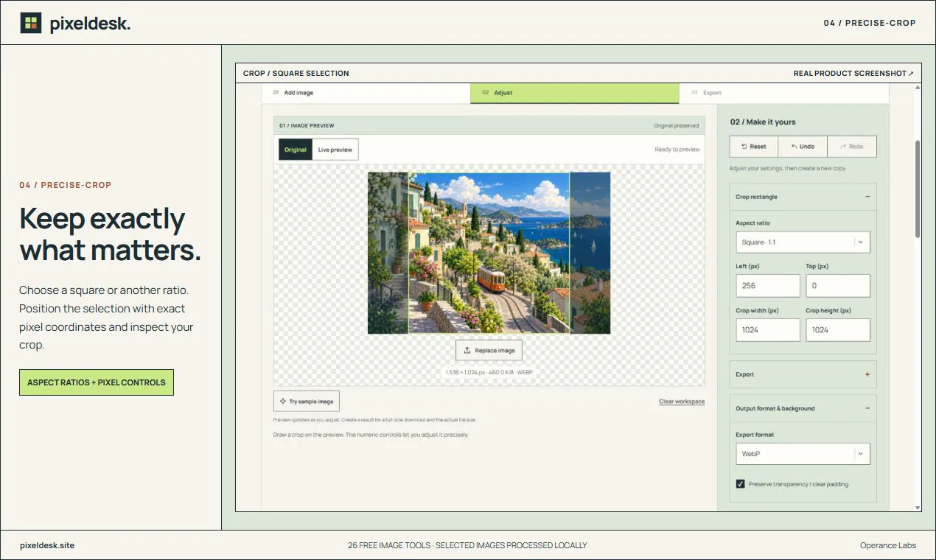Collapse Output format & background section
The image size is (936, 560).
tap(867, 408)
